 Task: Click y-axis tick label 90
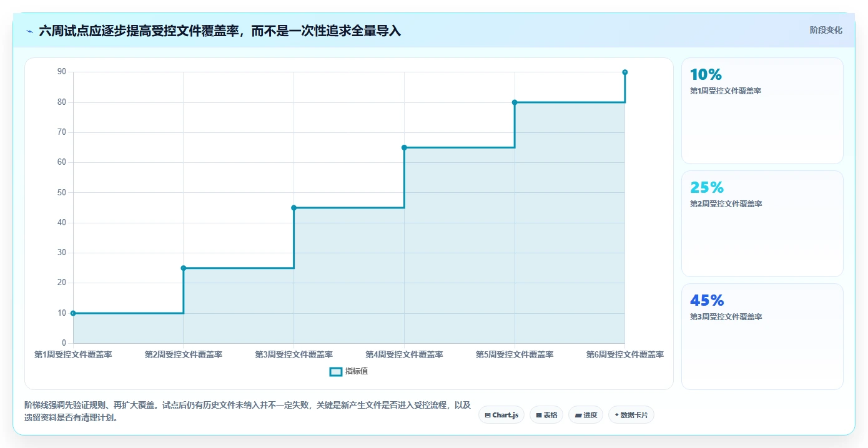click(62, 72)
